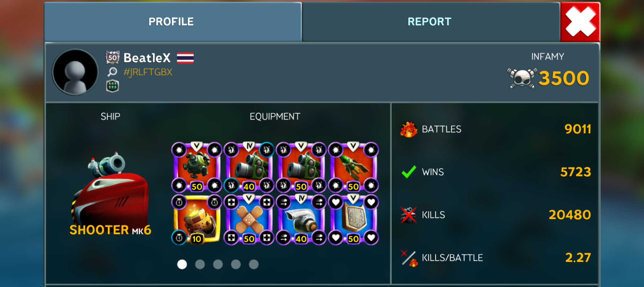Select the level 40 nitro bolt item
Viewport: 644px width, 287px height.
[x=301, y=220]
